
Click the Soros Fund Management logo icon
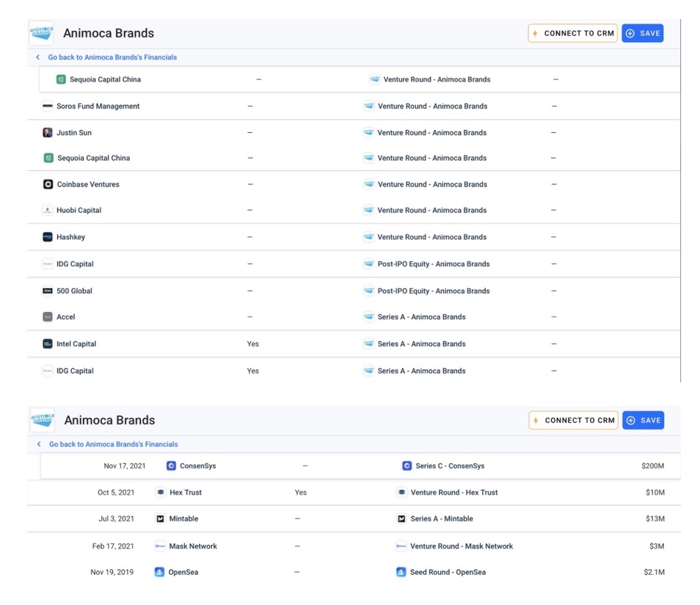(x=48, y=106)
